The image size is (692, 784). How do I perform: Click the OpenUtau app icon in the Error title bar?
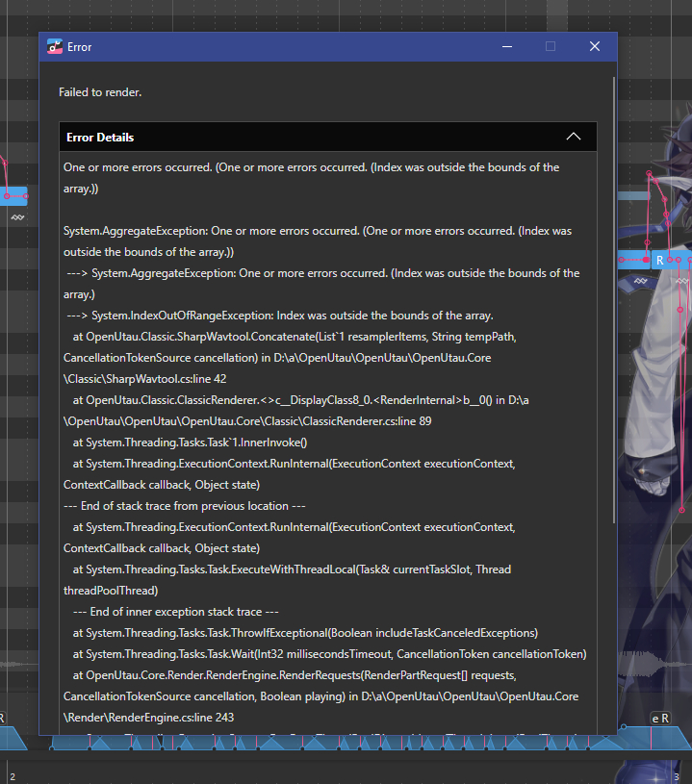click(x=55, y=46)
